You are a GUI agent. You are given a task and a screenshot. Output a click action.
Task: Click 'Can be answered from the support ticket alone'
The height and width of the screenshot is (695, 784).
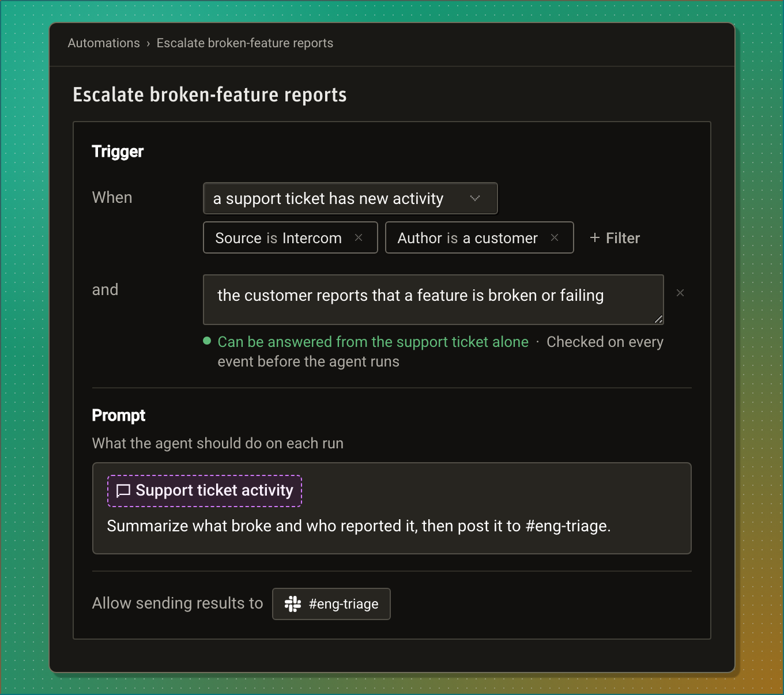373,342
